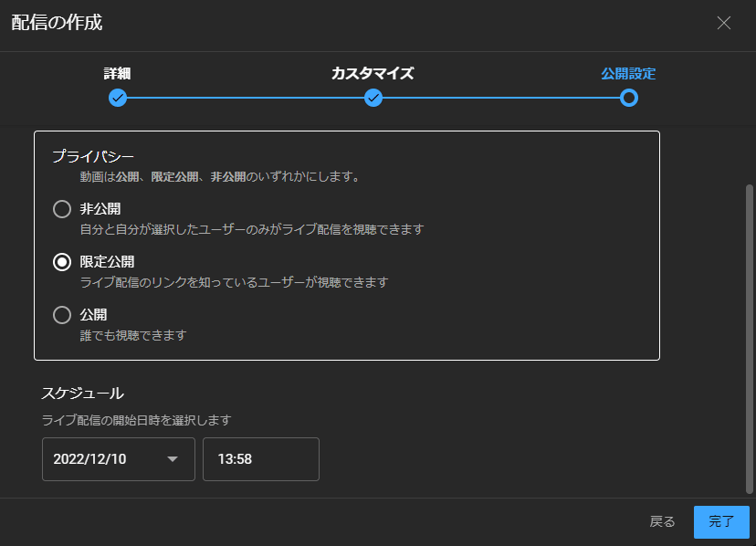Click the date dropdown arrow
Image resolution: width=756 pixels, height=546 pixels.
pyautogui.click(x=173, y=459)
